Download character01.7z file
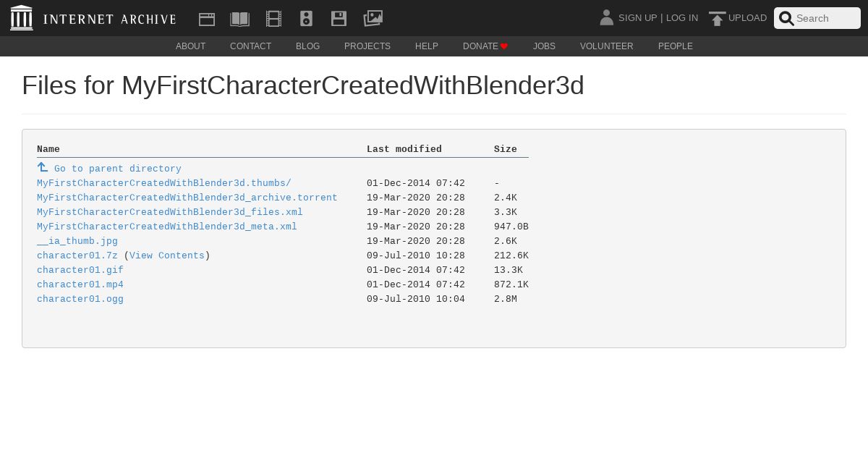 [77, 256]
